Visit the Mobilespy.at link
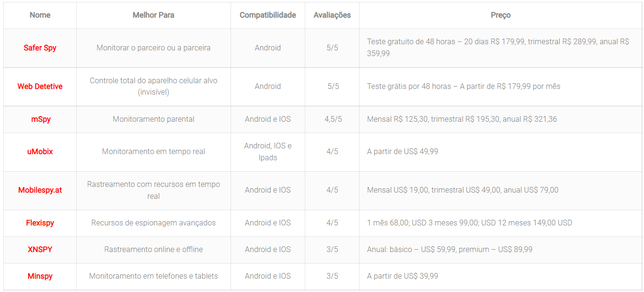This screenshot has height=292, width=644. point(40,190)
